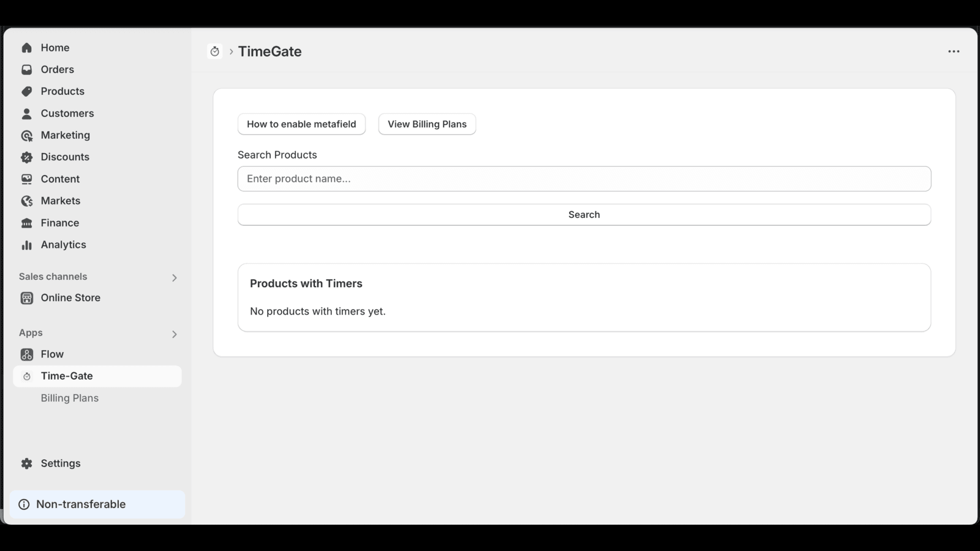Click the Flow app icon
Image resolution: width=980 pixels, height=551 pixels.
[26, 354]
